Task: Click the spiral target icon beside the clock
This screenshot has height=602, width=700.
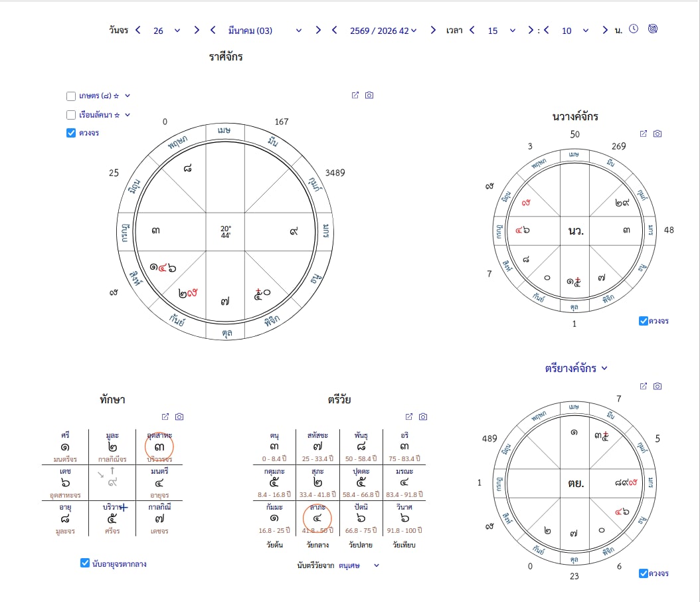Action: click(653, 29)
